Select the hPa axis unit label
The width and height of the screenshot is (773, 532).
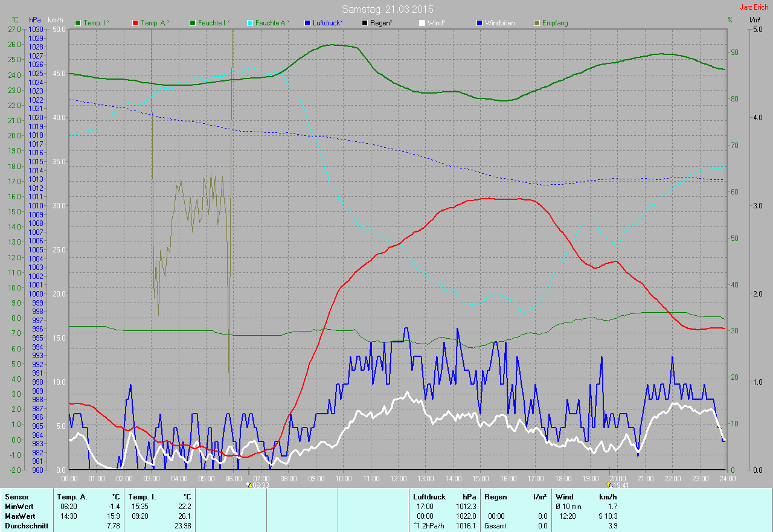[35, 20]
